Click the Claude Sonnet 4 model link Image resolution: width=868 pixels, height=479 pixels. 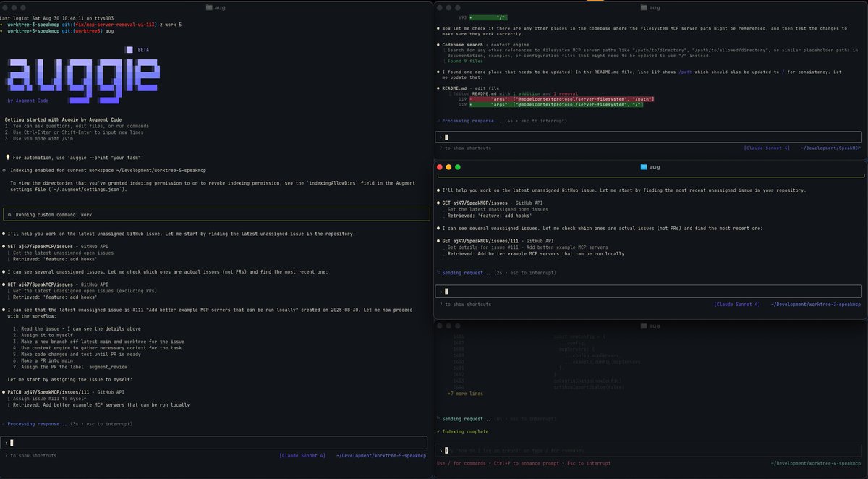pos(302,455)
